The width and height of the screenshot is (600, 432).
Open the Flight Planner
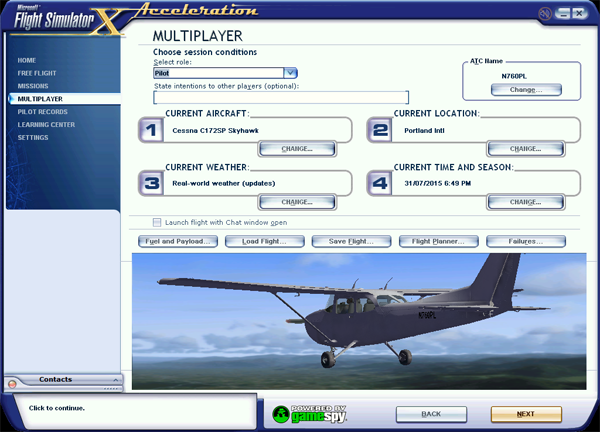coord(439,241)
